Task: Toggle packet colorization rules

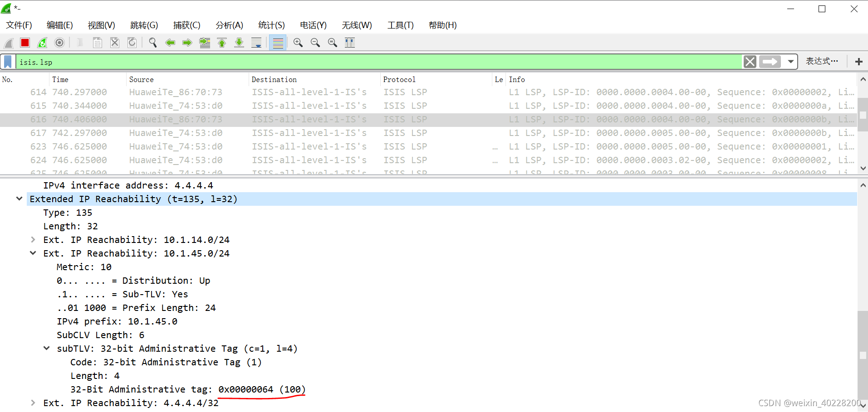Action: pyautogui.click(x=278, y=43)
